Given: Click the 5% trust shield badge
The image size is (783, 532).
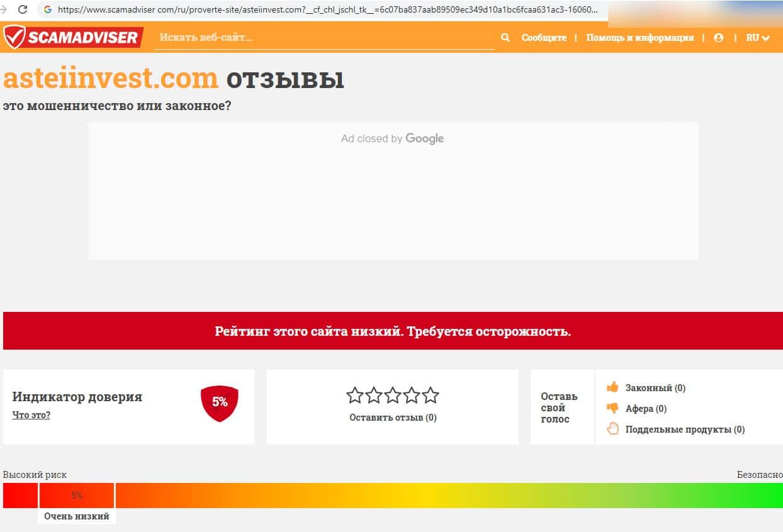Looking at the screenshot, I should point(220,403).
